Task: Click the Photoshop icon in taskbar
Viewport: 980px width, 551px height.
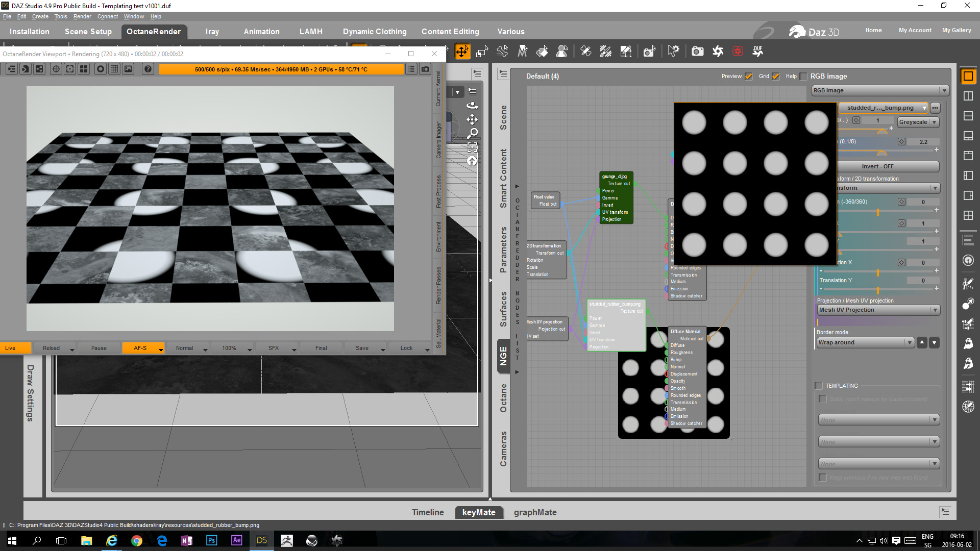Action: tap(211, 540)
